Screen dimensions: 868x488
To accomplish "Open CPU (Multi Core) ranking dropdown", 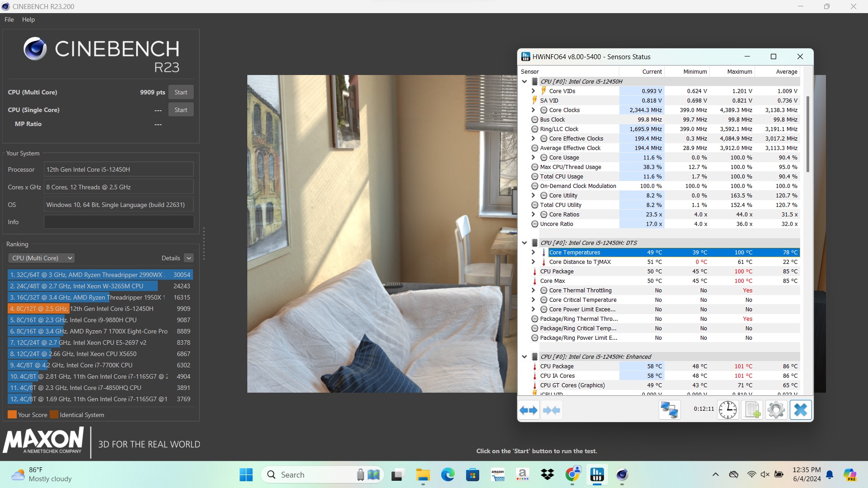I will 42,258.
